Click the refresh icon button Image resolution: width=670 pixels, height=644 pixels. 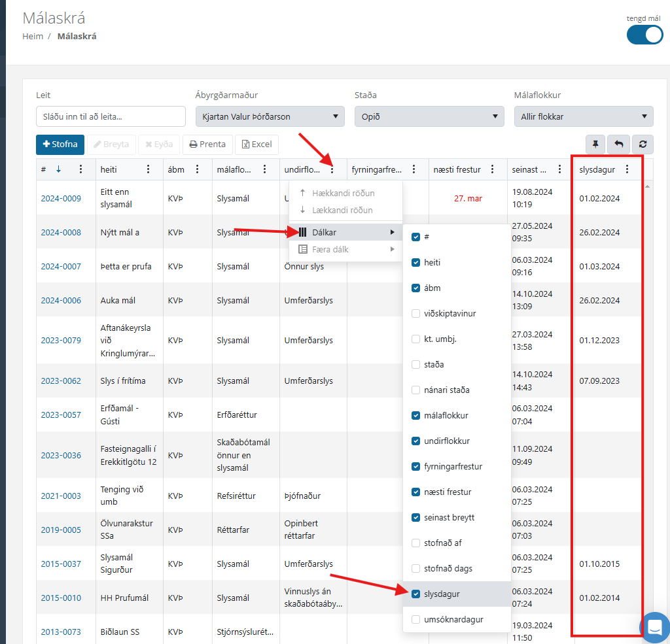click(x=643, y=144)
